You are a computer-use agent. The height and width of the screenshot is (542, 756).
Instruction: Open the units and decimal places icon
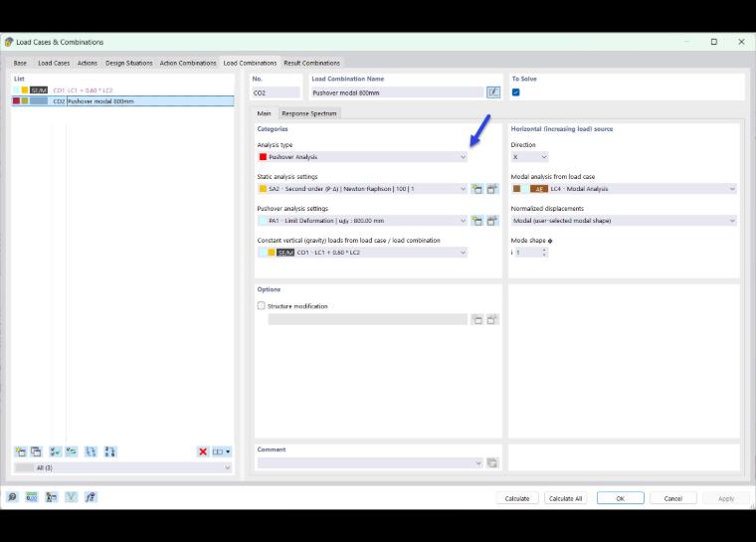point(32,496)
